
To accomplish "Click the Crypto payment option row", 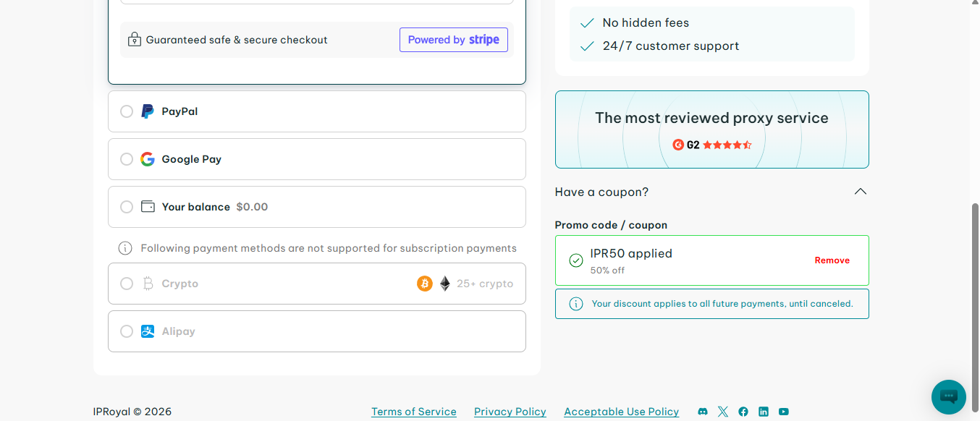I will [316, 284].
